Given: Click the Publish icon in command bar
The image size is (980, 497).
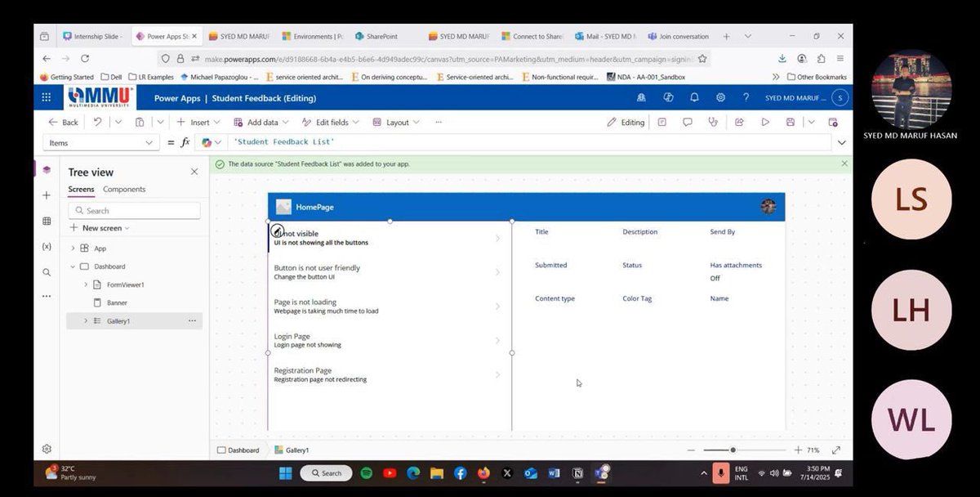Looking at the screenshot, I should [833, 122].
